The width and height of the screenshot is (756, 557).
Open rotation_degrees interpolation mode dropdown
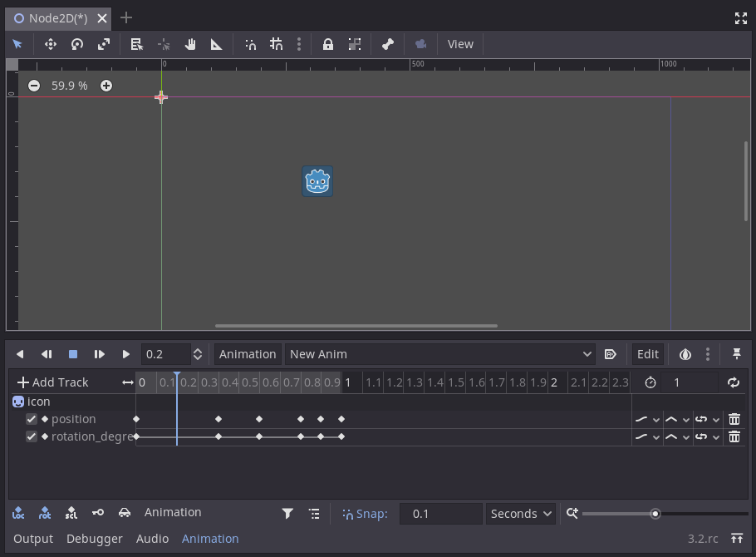click(677, 436)
